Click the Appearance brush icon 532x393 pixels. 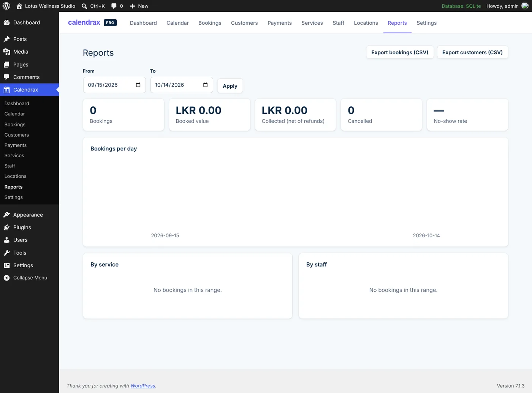click(6, 215)
